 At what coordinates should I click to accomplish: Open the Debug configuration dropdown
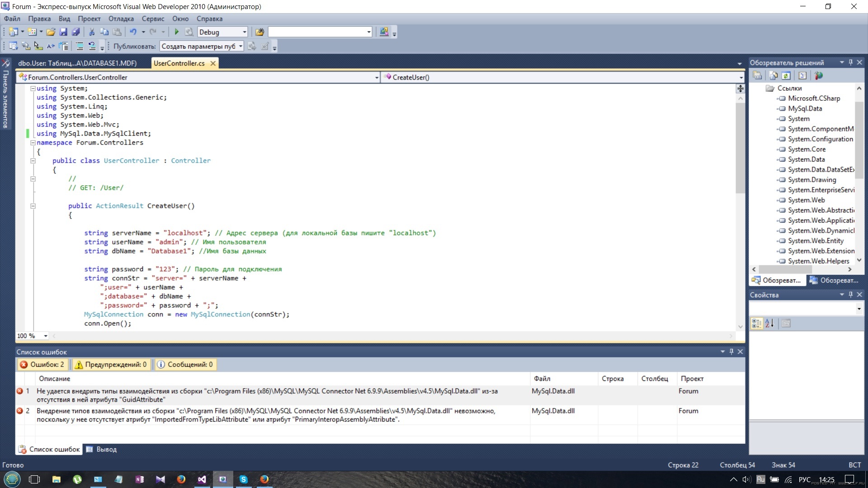(x=245, y=32)
